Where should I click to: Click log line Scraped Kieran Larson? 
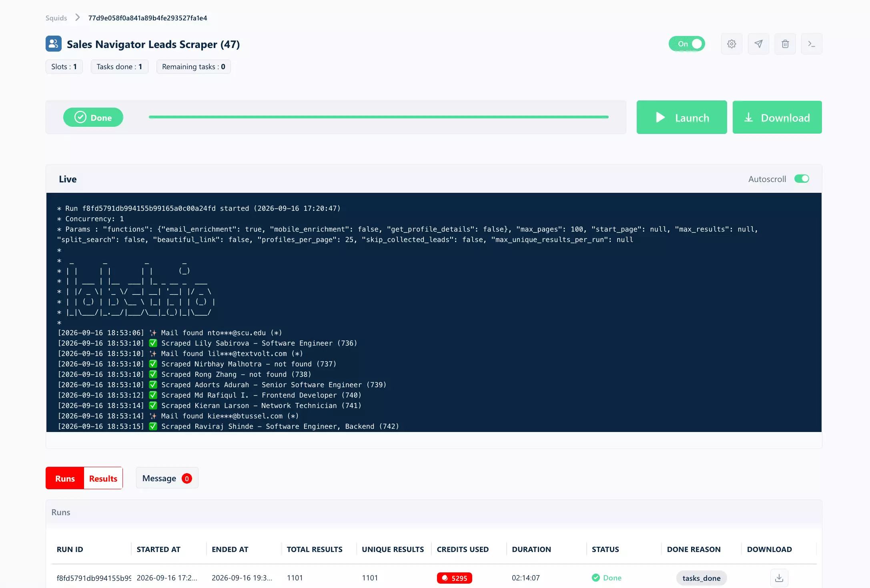[210, 406]
